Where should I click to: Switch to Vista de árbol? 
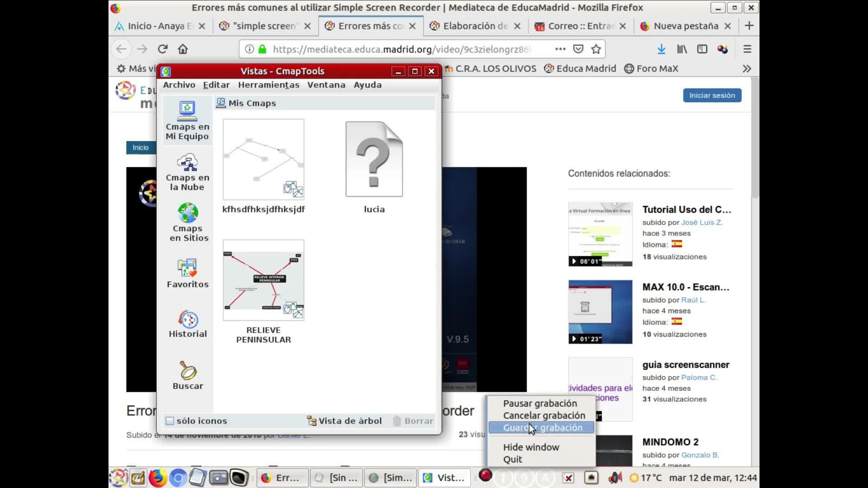click(344, 421)
